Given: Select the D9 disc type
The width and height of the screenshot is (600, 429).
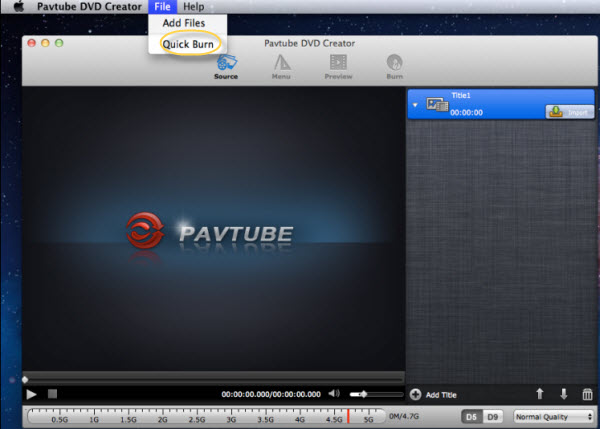Looking at the screenshot, I should pos(492,416).
